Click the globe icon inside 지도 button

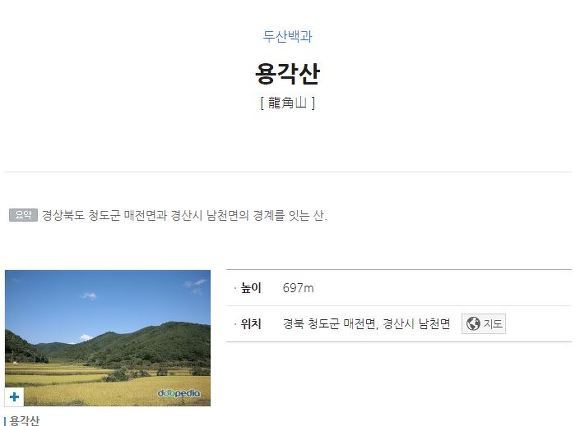tap(473, 324)
